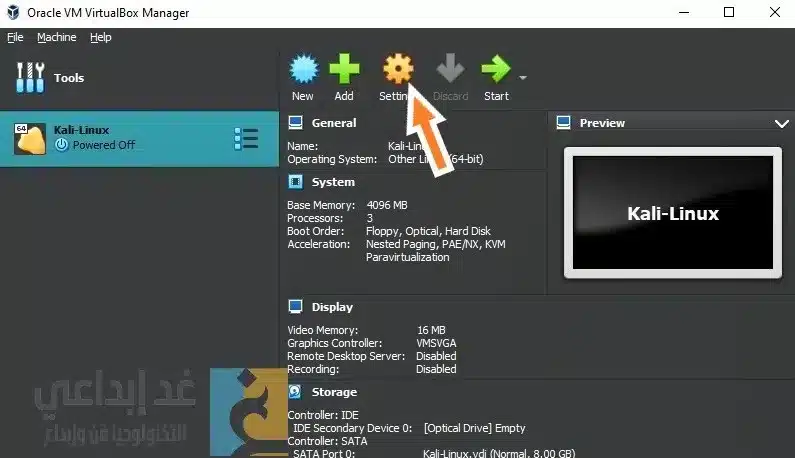Open the Kali-Linux machine tools list menu
This screenshot has height=458, width=795.
click(x=246, y=138)
